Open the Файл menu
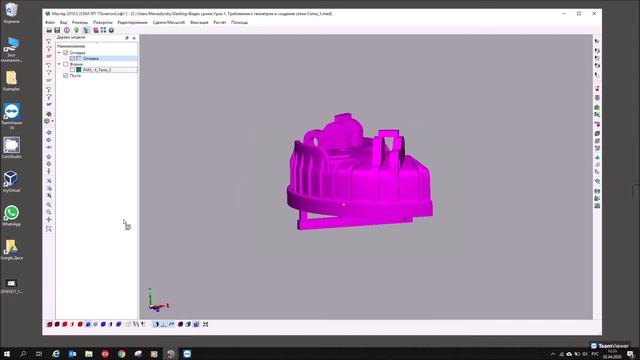640x360 pixels. pyautogui.click(x=50, y=22)
